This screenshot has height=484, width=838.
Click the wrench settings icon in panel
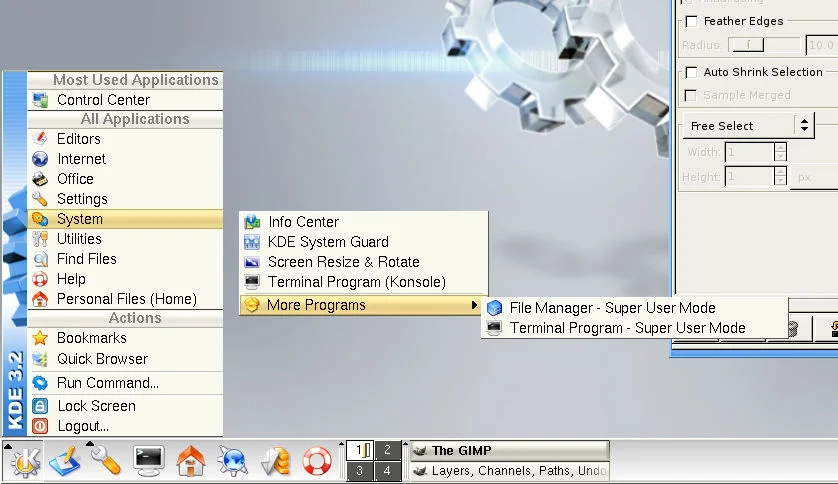click(106, 461)
